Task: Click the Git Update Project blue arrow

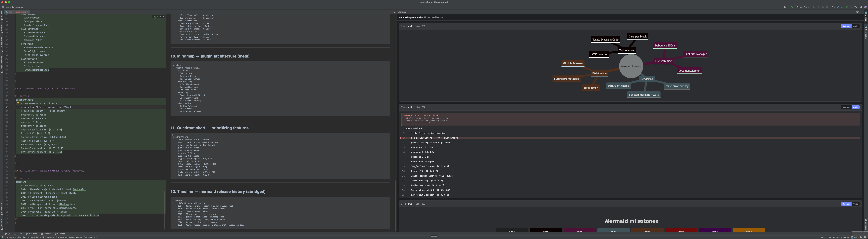Action: (x=838, y=7)
